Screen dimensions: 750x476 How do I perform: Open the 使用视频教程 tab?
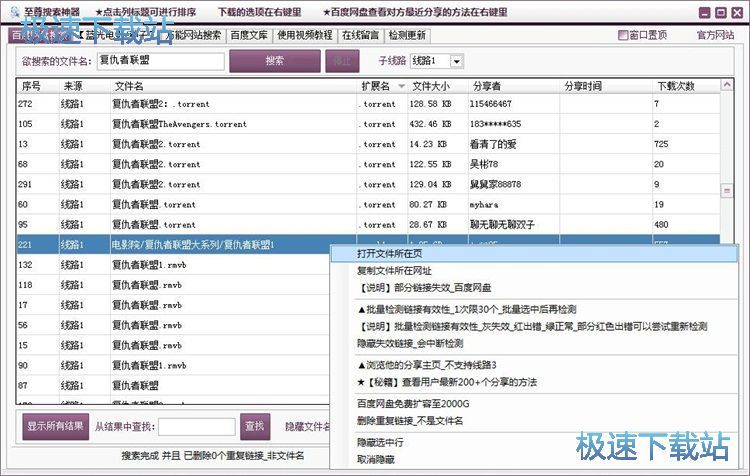pyautogui.click(x=305, y=35)
